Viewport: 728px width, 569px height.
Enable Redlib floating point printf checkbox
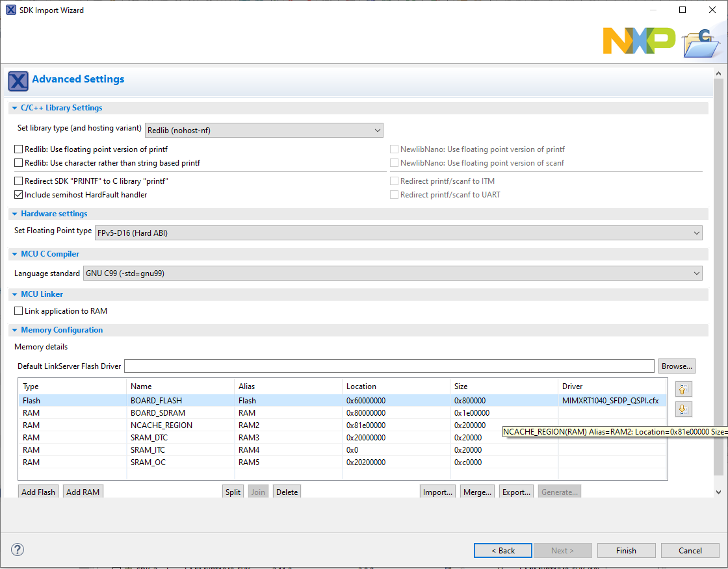point(19,149)
